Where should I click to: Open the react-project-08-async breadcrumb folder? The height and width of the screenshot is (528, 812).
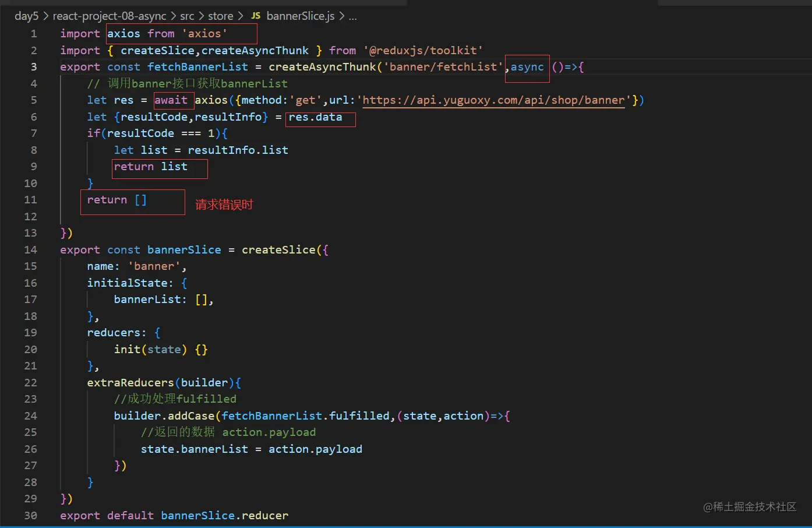coord(110,16)
